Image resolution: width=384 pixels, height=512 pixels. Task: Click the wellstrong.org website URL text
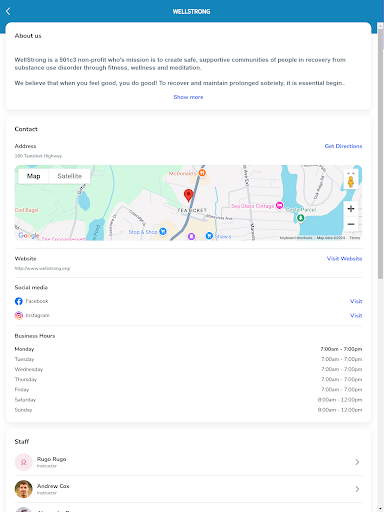pyautogui.click(x=43, y=268)
